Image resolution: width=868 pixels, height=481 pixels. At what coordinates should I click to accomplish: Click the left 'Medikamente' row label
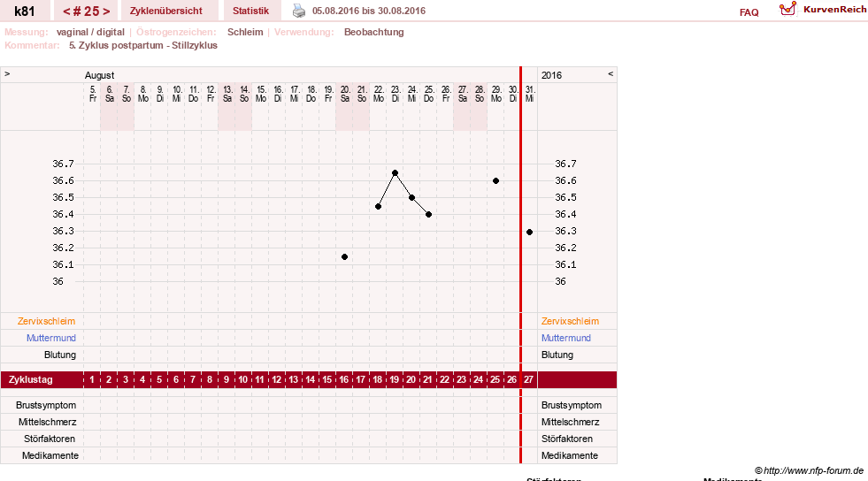tap(50, 455)
